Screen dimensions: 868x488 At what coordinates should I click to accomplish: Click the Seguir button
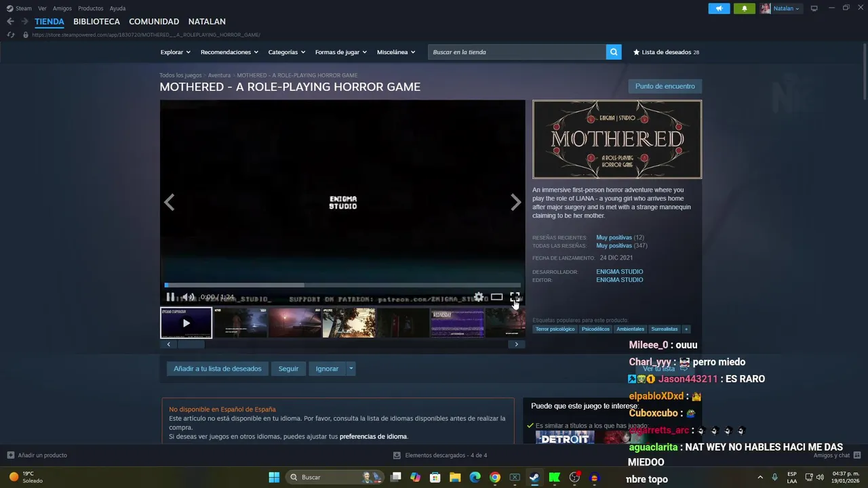click(x=288, y=369)
